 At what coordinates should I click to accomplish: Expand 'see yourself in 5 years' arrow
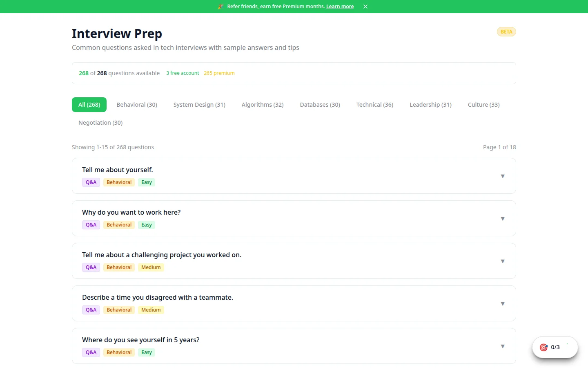pyautogui.click(x=503, y=346)
